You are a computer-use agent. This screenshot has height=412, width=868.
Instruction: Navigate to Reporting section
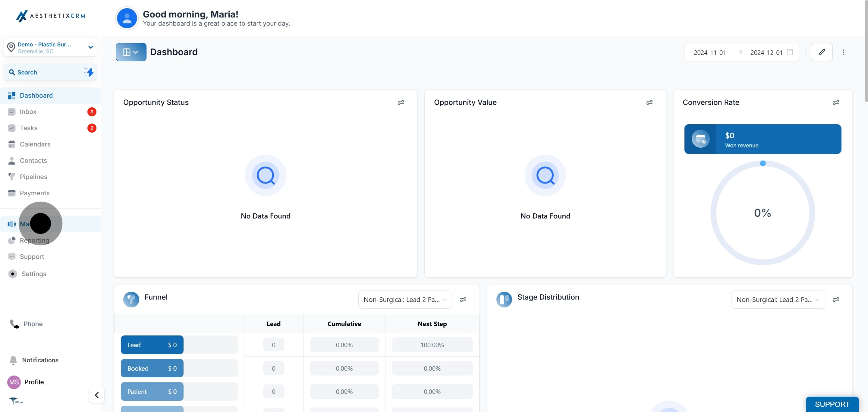point(34,241)
